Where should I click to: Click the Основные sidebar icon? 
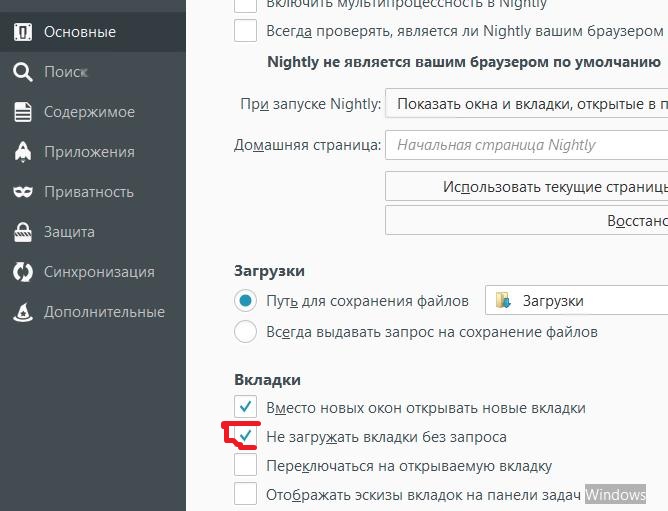click(x=23, y=32)
